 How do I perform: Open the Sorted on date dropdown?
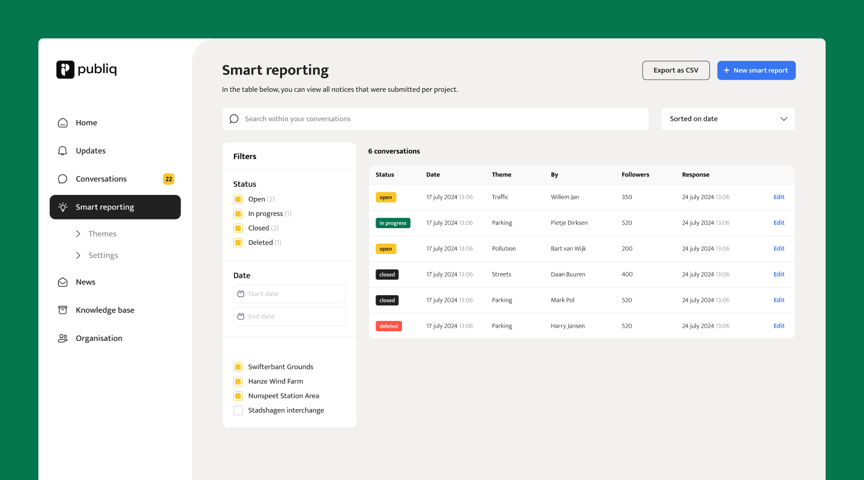pyautogui.click(x=728, y=118)
